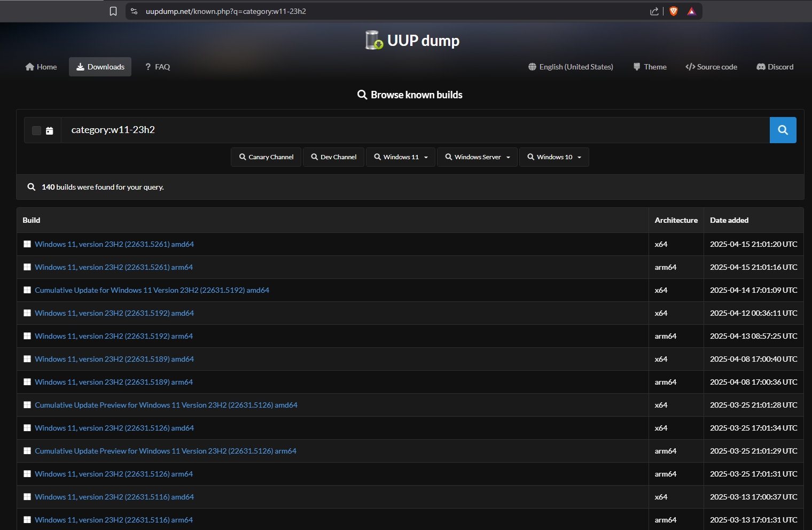Open site information icon beside the URL
Screen dimensions: 812x530
click(134, 11)
